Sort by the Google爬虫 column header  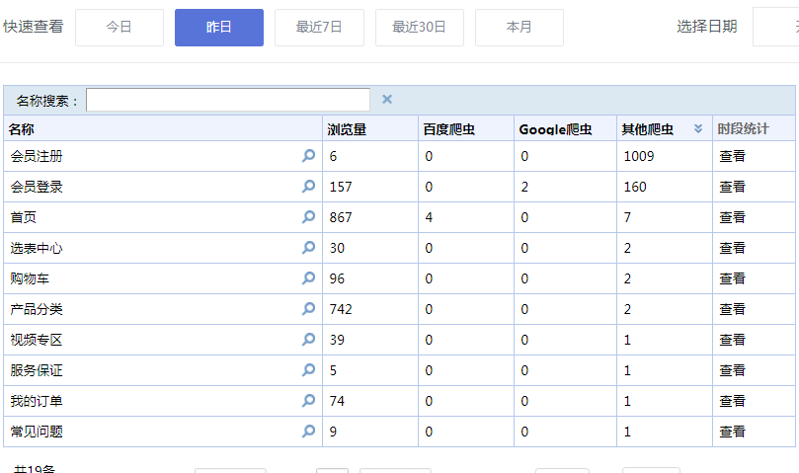(565, 128)
